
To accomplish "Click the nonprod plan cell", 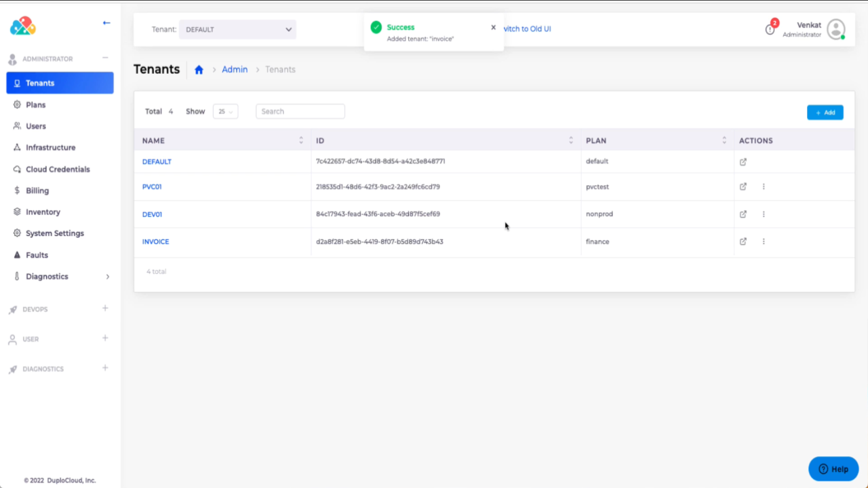I will pos(599,214).
